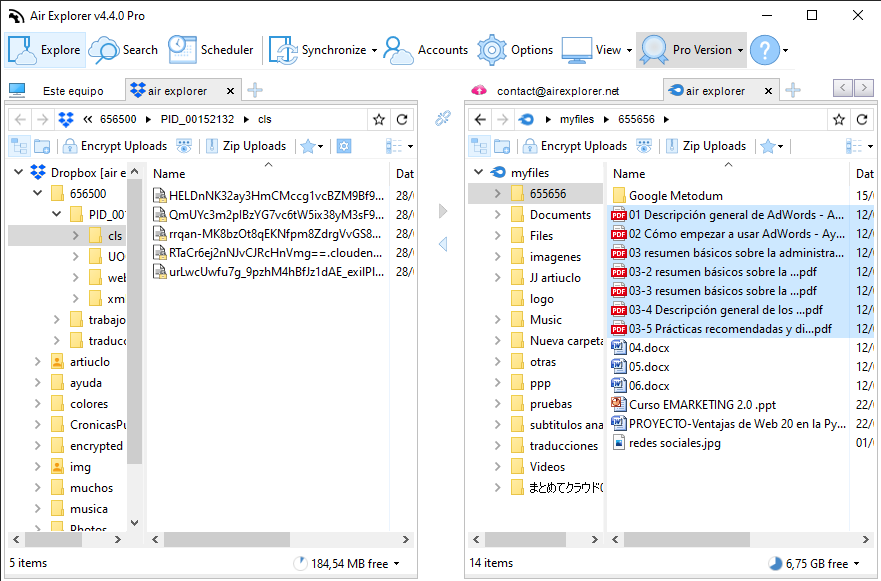Image resolution: width=881 pixels, height=581 pixels.
Task: Refresh the left pane folder listing
Action: point(402,119)
